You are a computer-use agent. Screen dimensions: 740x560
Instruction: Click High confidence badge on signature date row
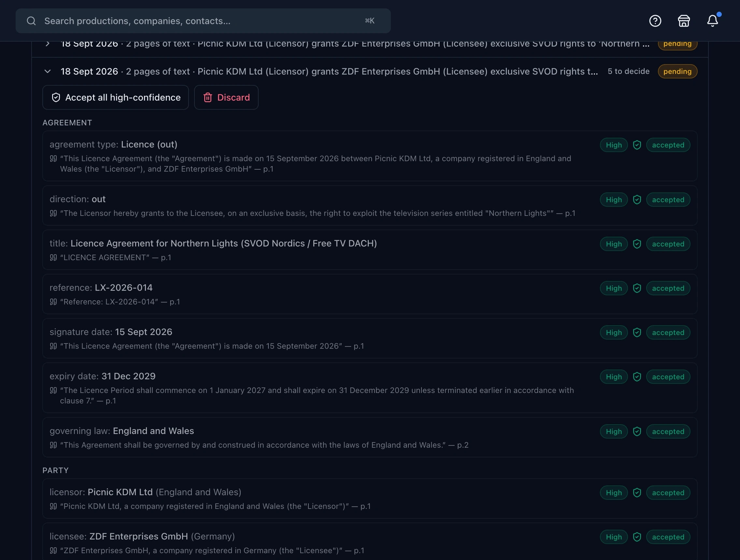point(614,332)
